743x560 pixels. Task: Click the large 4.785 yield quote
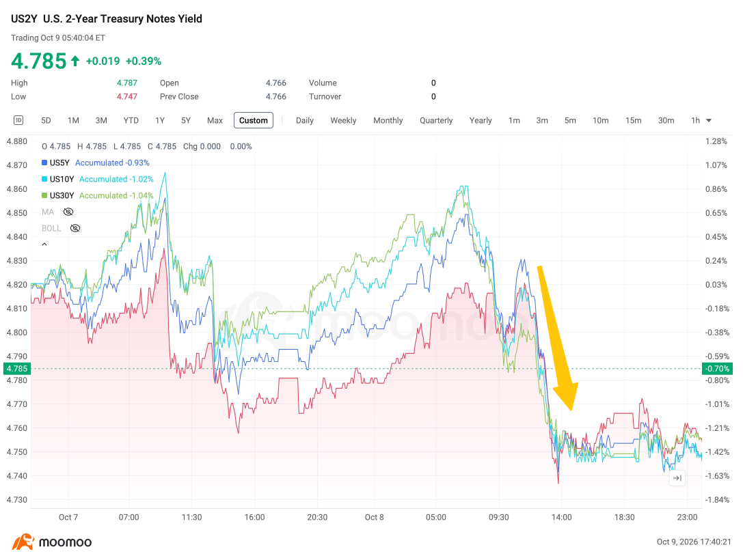[39, 61]
